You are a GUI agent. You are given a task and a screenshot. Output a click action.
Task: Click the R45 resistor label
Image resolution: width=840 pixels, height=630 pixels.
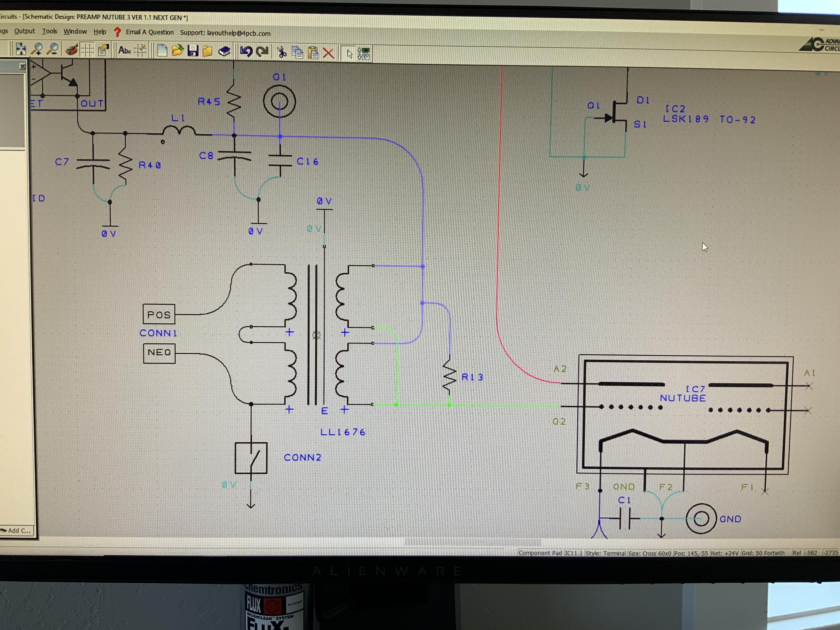click(x=209, y=101)
